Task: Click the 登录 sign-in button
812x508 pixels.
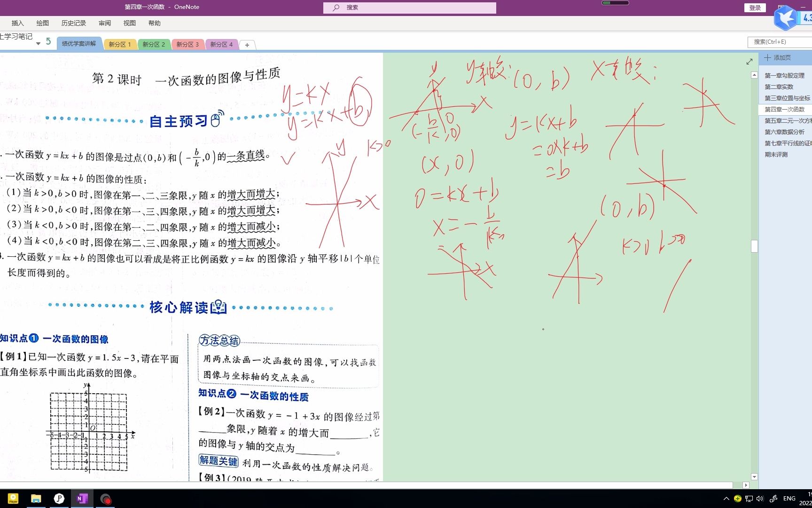Action: (x=754, y=8)
